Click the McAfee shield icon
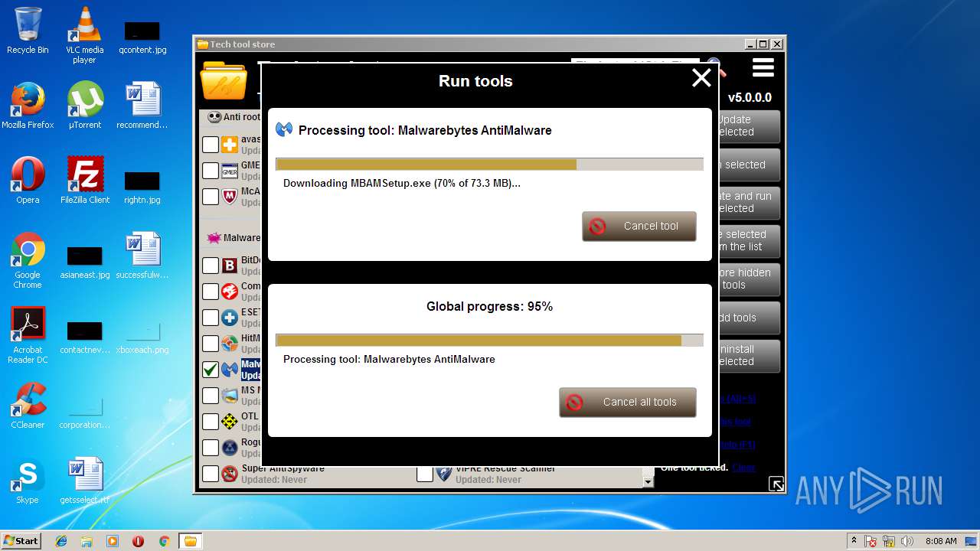980x551 pixels. click(230, 197)
